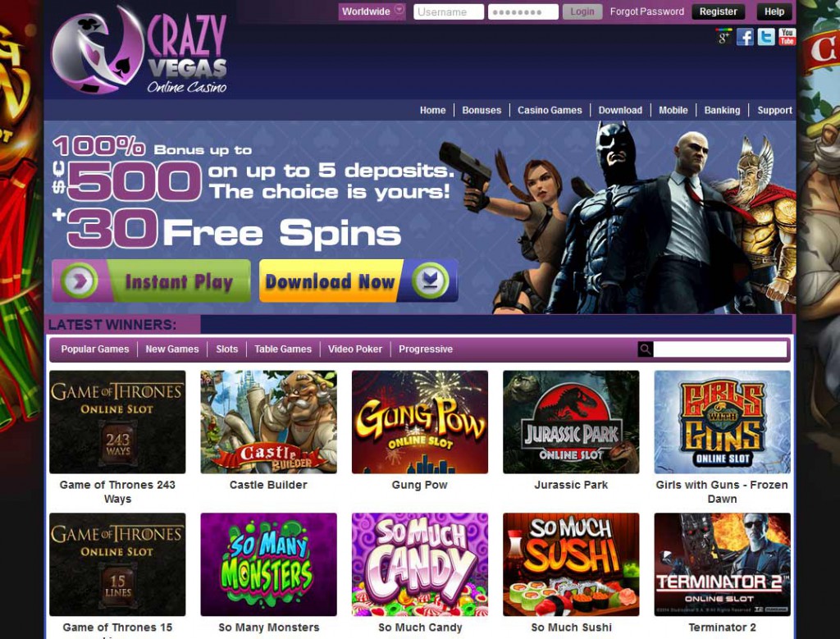This screenshot has width=840, height=639.
Task: Click the Download Now arrow icon
Action: click(431, 281)
